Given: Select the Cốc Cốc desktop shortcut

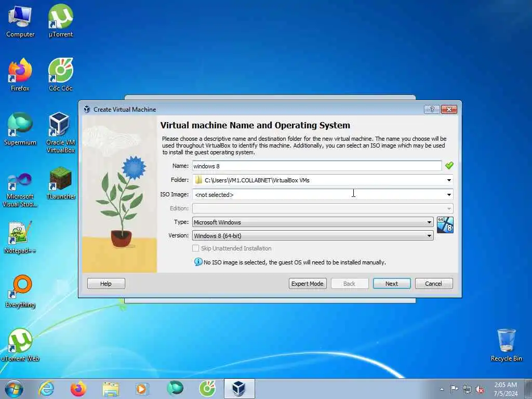Looking at the screenshot, I should click(x=60, y=75).
